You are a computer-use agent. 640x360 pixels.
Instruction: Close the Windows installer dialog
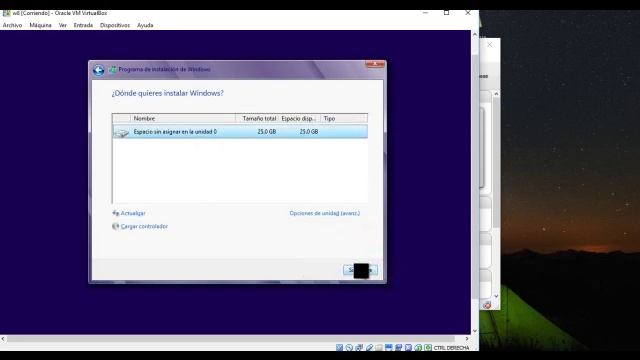[x=375, y=64]
